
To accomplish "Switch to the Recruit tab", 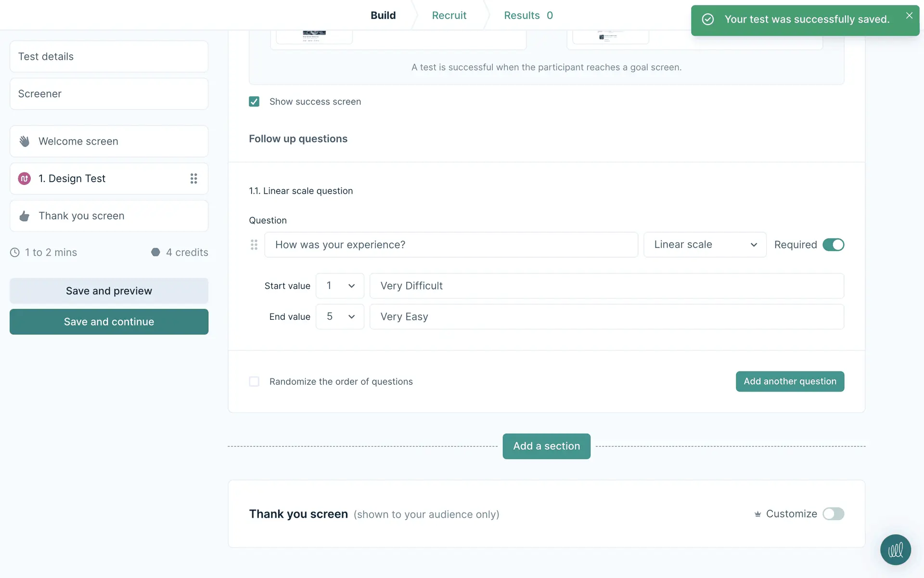I will [x=449, y=15].
